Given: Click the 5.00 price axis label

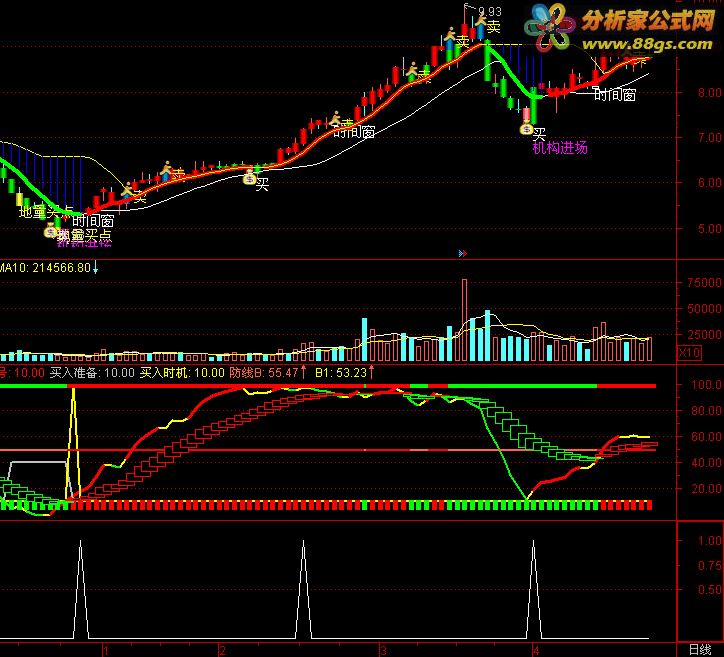Looking at the screenshot, I should (x=710, y=229).
